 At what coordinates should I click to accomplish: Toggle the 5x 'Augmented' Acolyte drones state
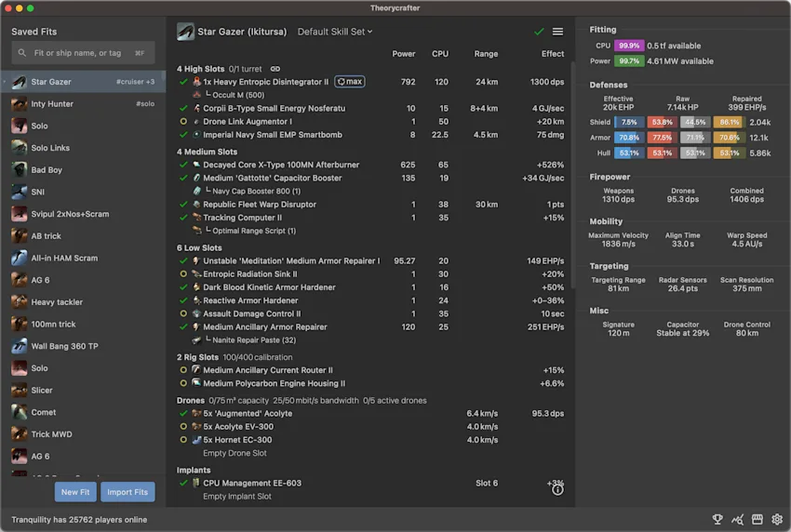tap(183, 414)
